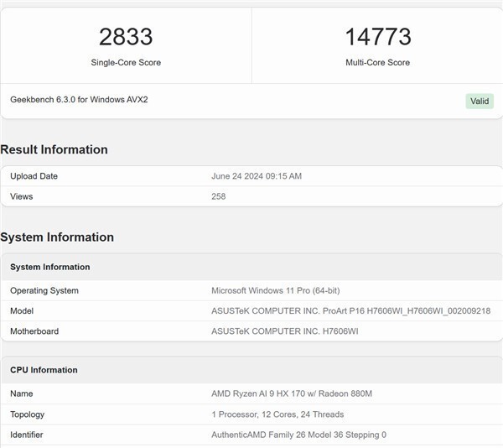The width and height of the screenshot is (503, 448).
Task: Click the Result Information heading
Action: [x=54, y=149]
